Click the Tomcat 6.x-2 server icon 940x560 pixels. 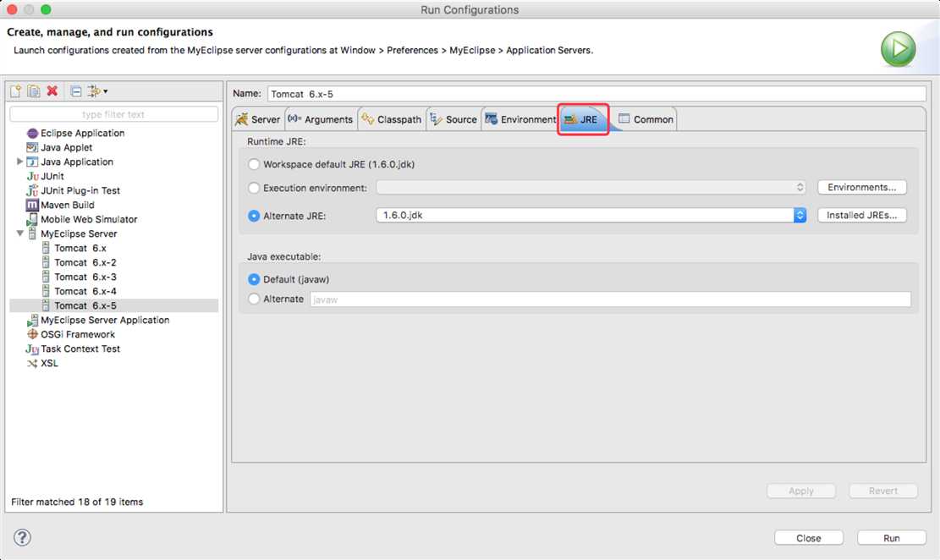47,262
